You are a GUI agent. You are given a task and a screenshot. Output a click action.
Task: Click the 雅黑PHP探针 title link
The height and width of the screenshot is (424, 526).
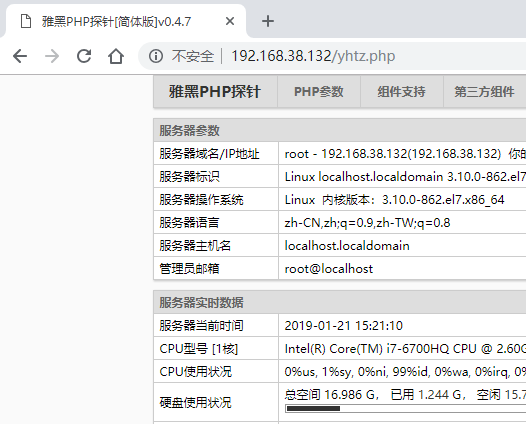215,92
